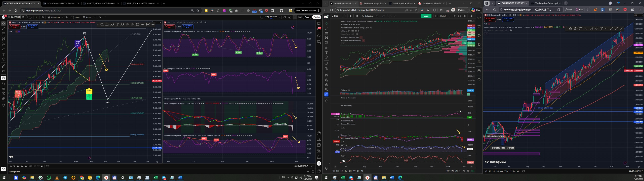Image resolution: width=644 pixels, height=181 pixels.
Task: Open alarm clock icon in Stockbit right sidebar
Action: coord(479,27)
